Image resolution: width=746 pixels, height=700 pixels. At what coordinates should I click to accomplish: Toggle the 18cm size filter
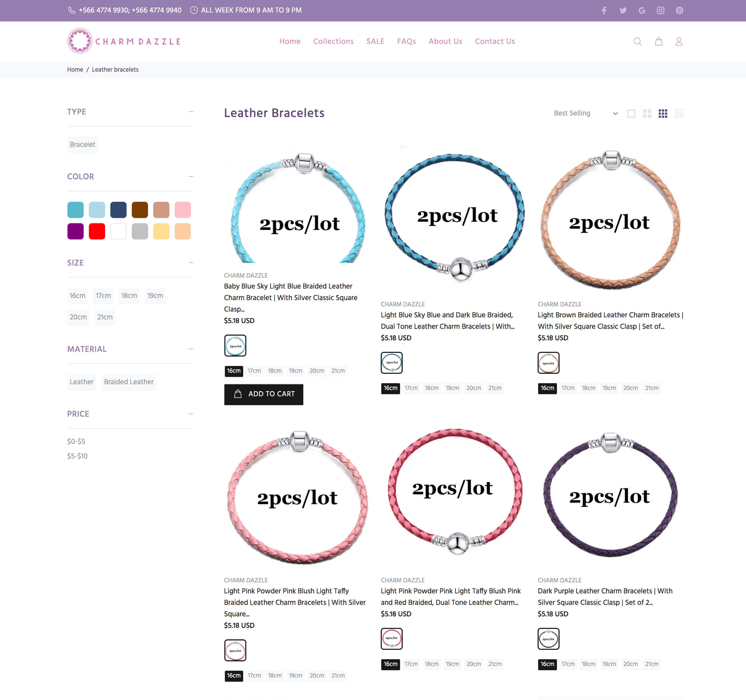(x=129, y=296)
